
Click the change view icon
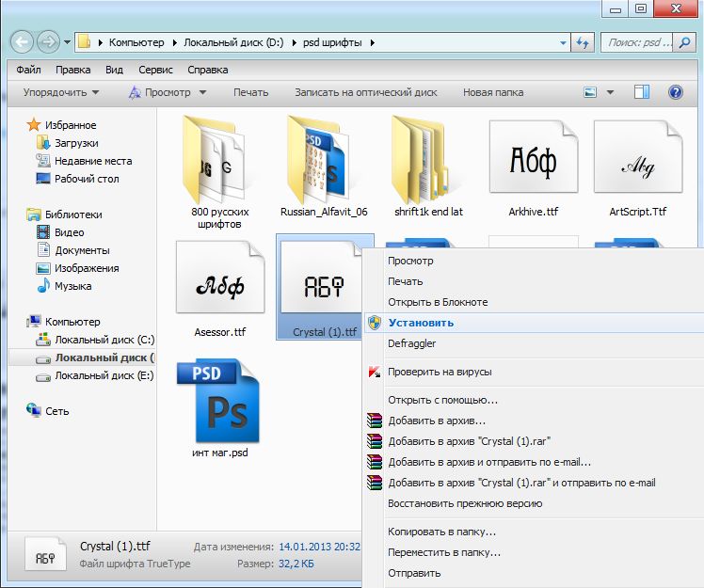pos(590,92)
